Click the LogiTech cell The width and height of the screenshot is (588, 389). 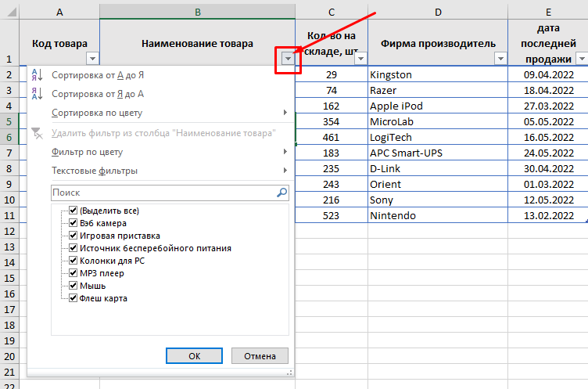(438, 138)
